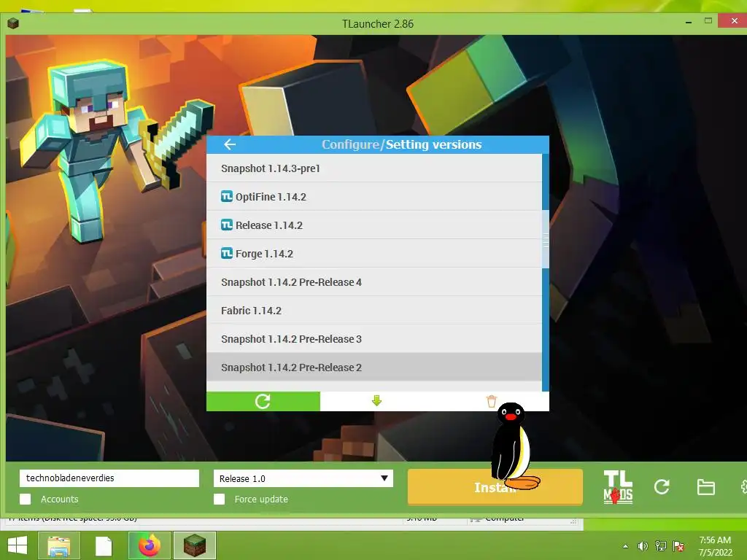
Task: Toggle the Force update checkbox
Action: click(219, 499)
